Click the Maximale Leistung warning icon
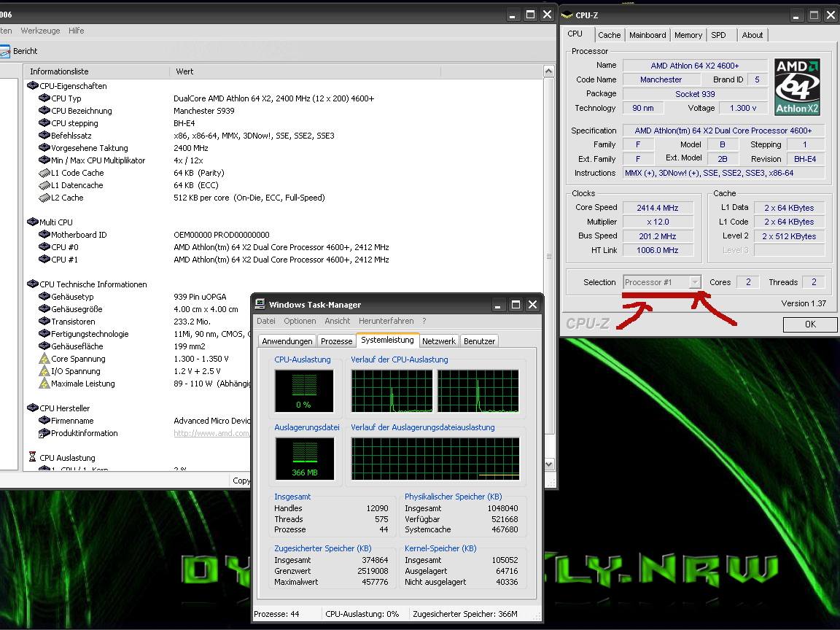 44,383
